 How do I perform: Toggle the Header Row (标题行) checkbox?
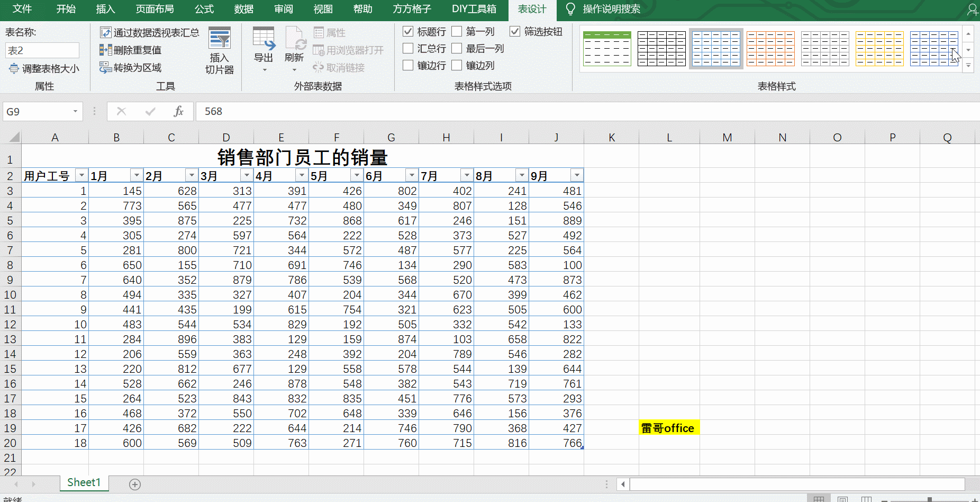408,31
